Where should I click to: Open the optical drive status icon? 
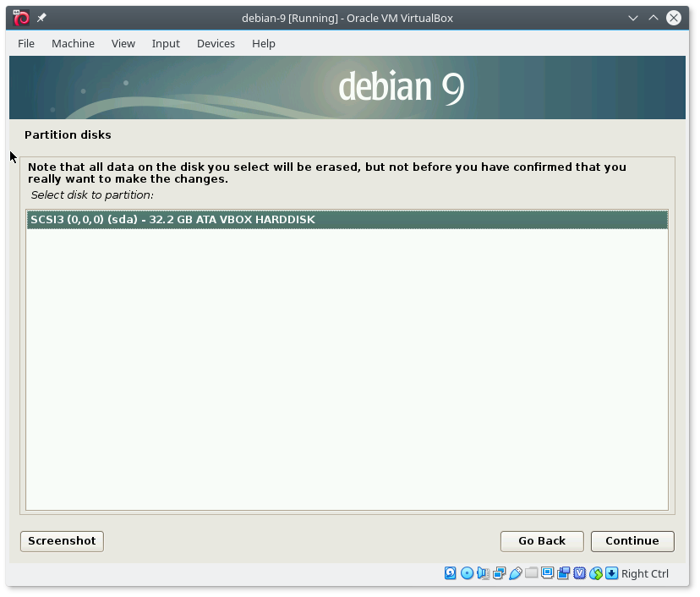tap(467, 573)
